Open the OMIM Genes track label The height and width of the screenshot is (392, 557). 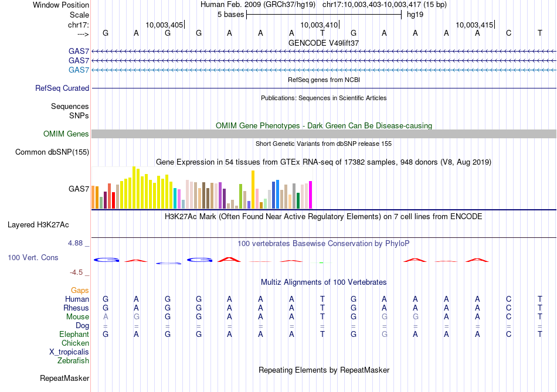coord(66,134)
